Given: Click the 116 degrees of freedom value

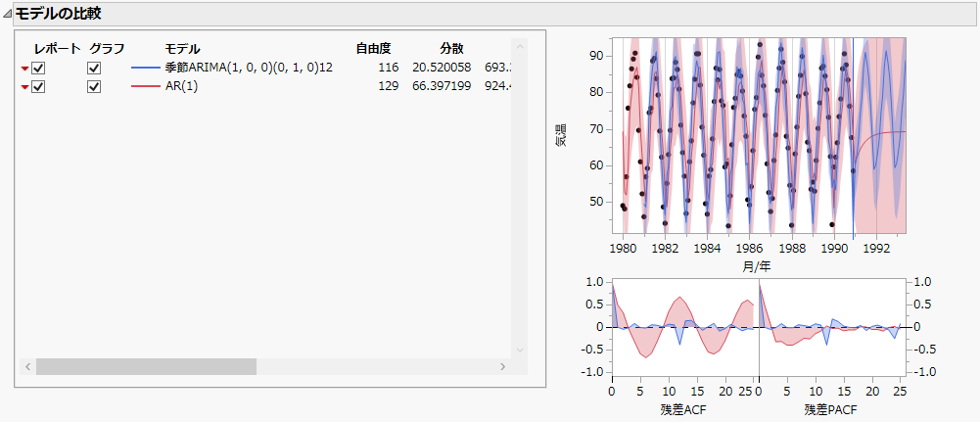Looking at the screenshot, I should pos(388,68).
